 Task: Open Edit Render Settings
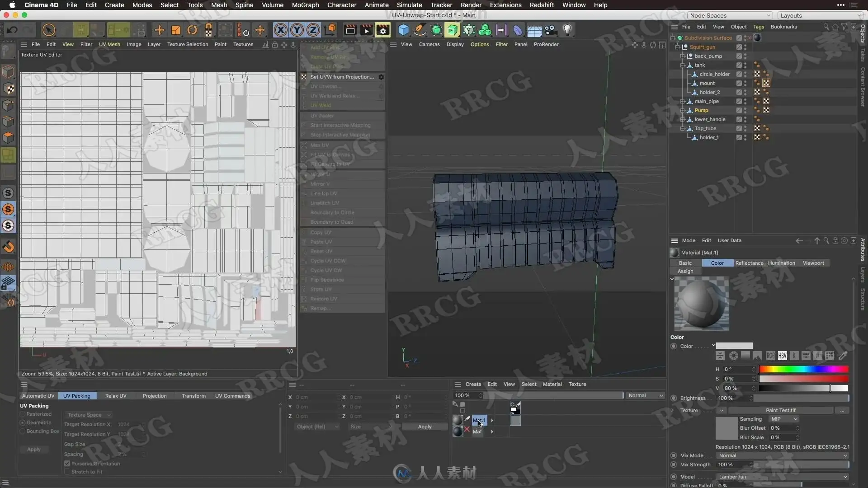pyautogui.click(x=382, y=30)
